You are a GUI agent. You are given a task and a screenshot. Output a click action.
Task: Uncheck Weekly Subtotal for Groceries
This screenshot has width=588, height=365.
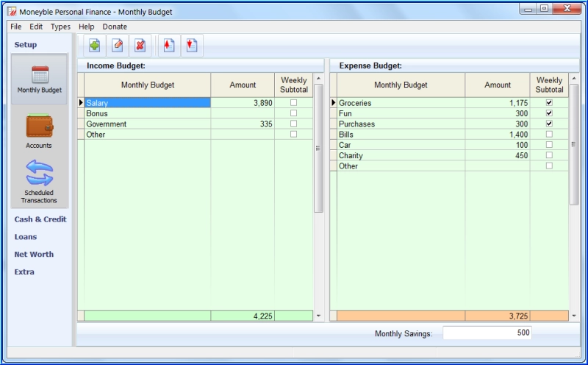pos(549,102)
